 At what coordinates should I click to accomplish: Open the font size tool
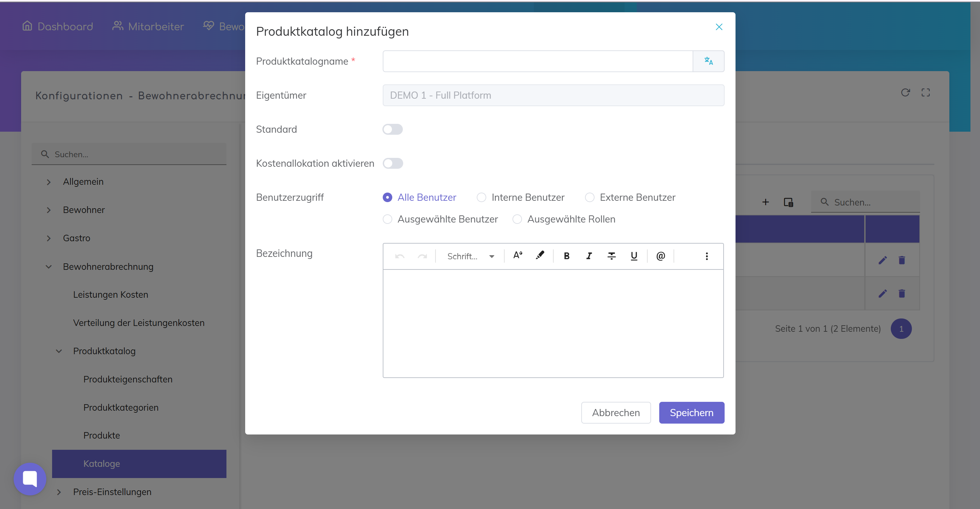[517, 256]
